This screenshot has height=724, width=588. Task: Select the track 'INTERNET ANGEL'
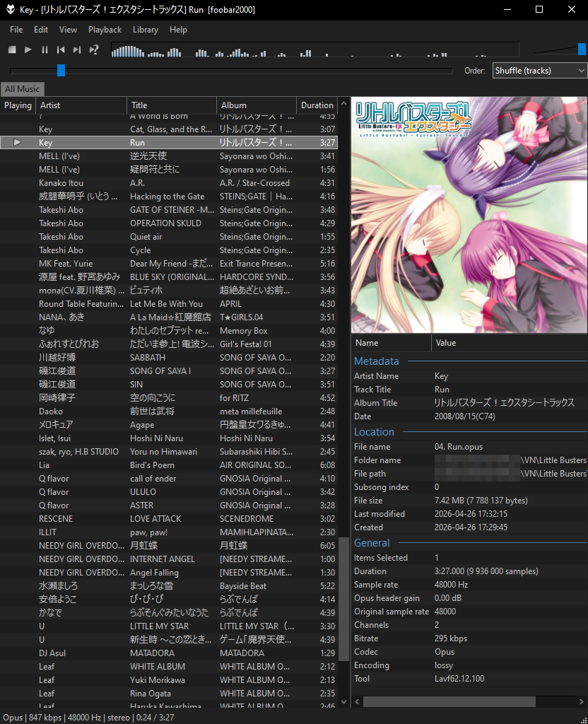(169, 559)
